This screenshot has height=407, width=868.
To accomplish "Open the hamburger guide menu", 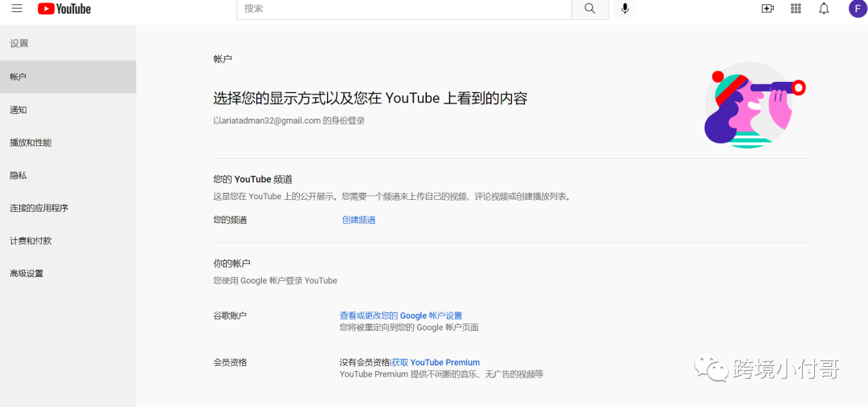I will 17,8.
